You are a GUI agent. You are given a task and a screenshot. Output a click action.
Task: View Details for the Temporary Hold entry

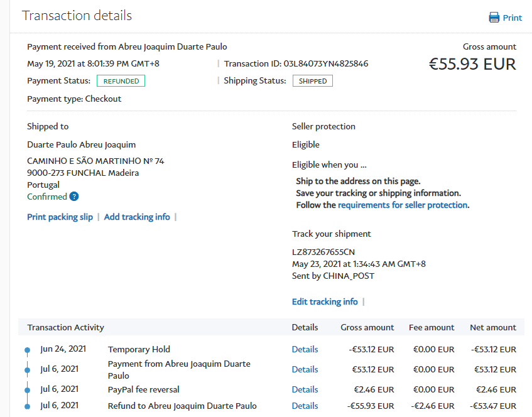pos(305,349)
